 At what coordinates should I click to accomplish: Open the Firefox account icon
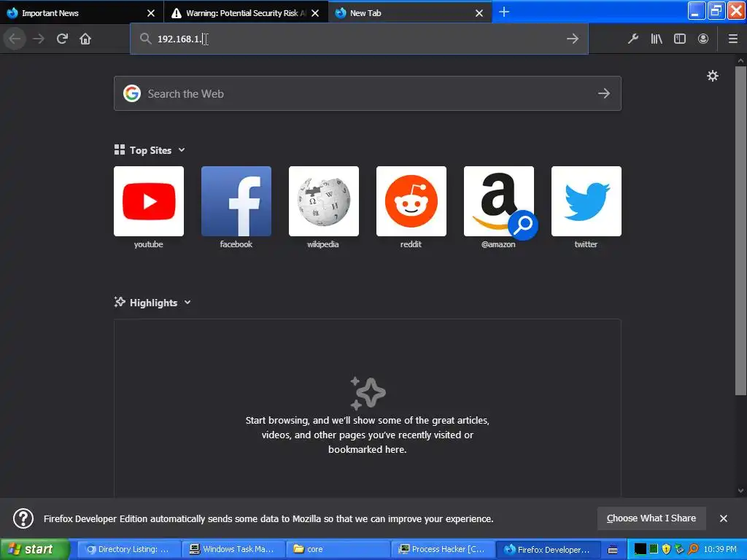pyautogui.click(x=703, y=39)
